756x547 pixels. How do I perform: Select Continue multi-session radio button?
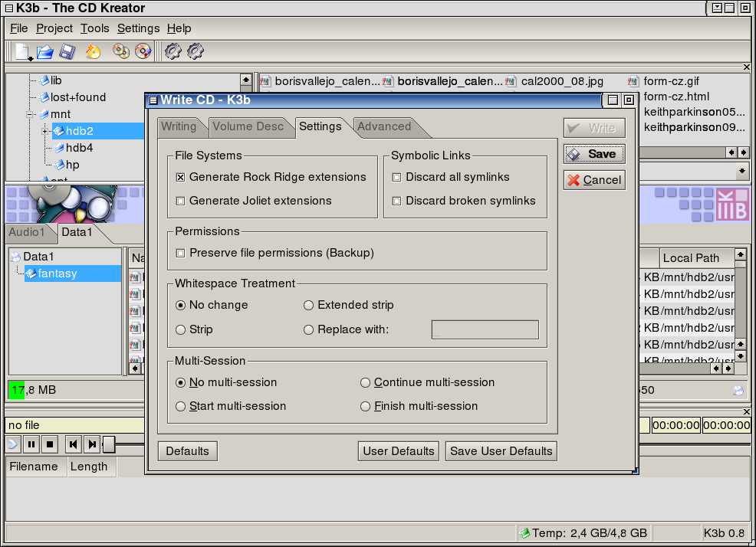(x=366, y=382)
